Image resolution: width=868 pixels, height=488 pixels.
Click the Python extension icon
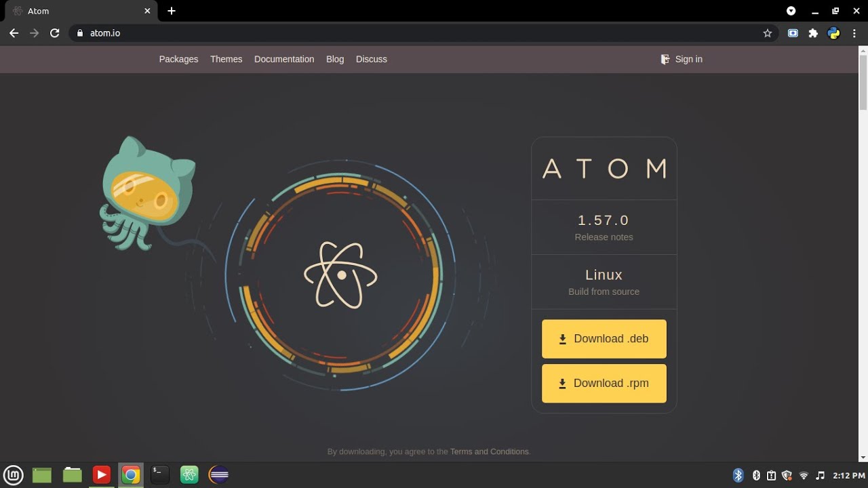coord(833,33)
